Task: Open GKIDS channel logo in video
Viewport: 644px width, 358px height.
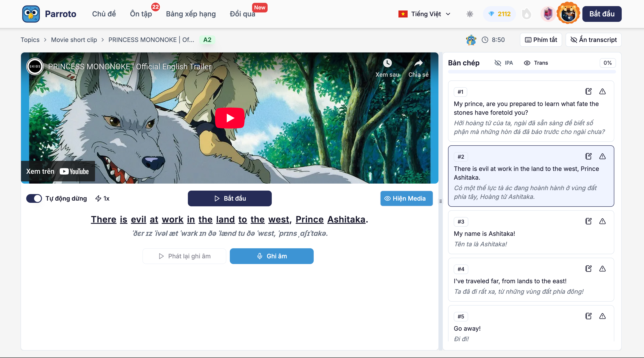Action: (x=35, y=66)
